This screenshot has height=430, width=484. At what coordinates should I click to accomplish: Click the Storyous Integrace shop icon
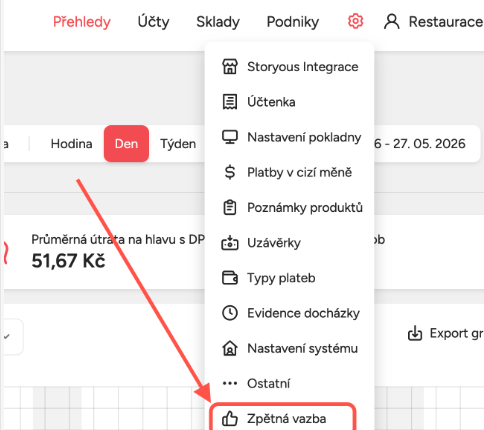click(230, 67)
